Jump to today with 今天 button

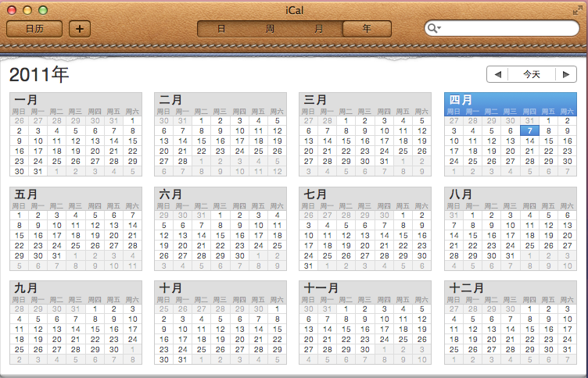coord(532,74)
